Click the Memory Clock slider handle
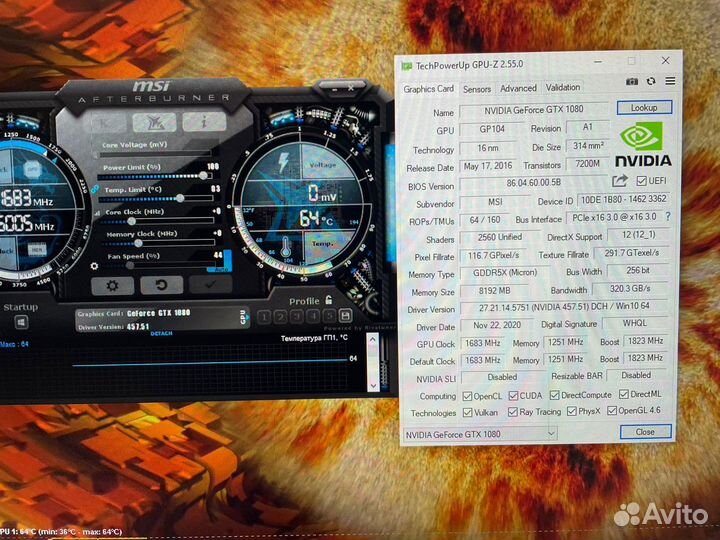This screenshot has height=540, width=720. click(x=138, y=243)
